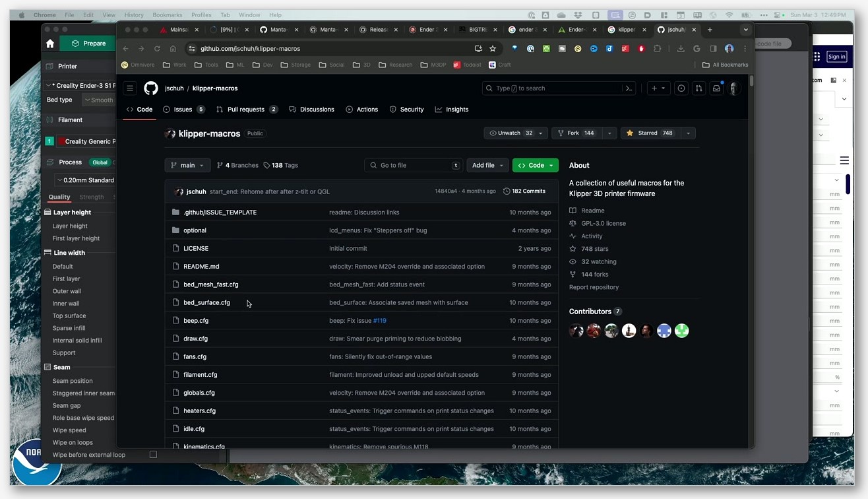The height and width of the screenshot is (499, 868).
Task: Open Chrome home page button
Action: pos(173,48)
